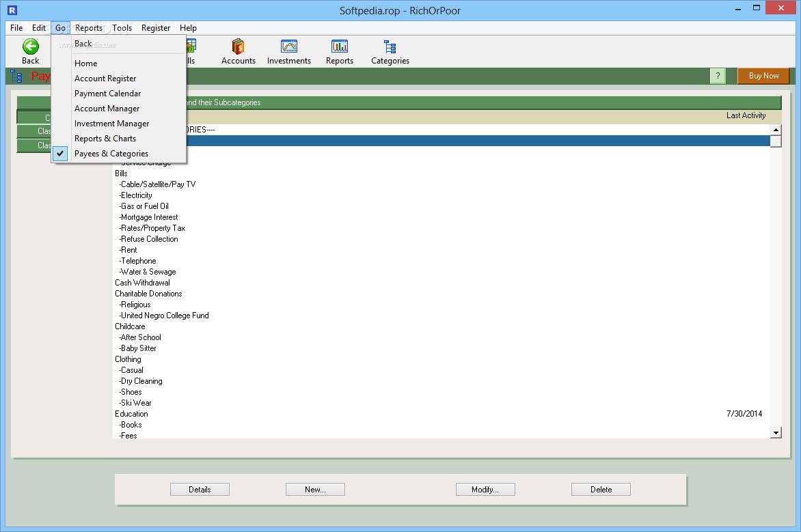The width and height of the screenshot is (801, 532).
Task: Open the Reports menu
Action: tap(89, 28)
